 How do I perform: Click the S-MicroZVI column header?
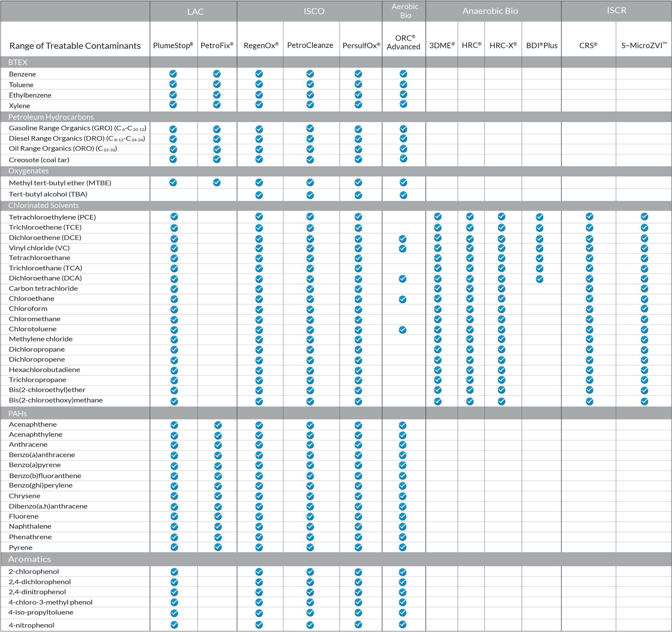(x=644, y=45)
